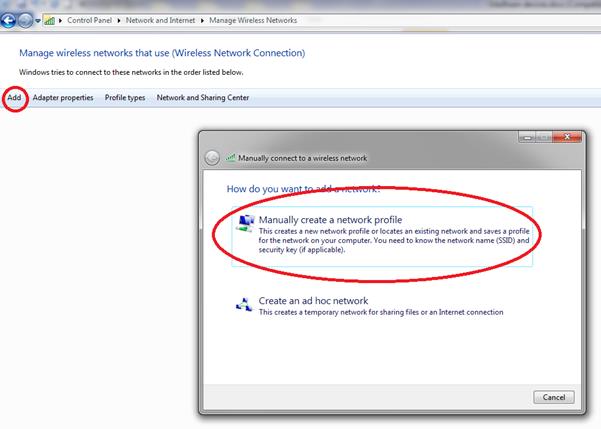Click the wizard dialog's back arrow button
Screen dimensions: 601x429
[x=212, y=158]
